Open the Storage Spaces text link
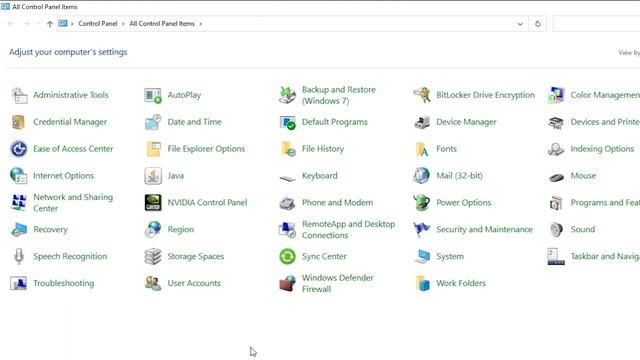The height and width of the screenshot is (360, 640). click(x=196, y=257)
